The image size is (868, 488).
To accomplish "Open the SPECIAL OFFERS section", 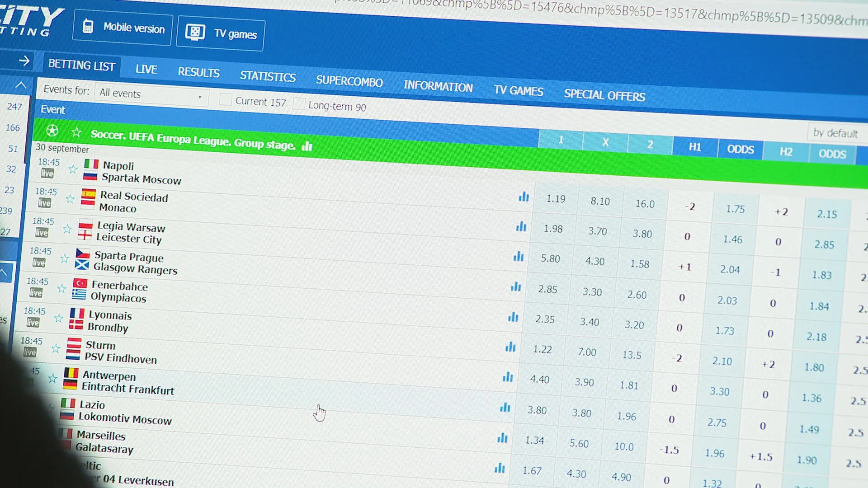I will (604, 95).
